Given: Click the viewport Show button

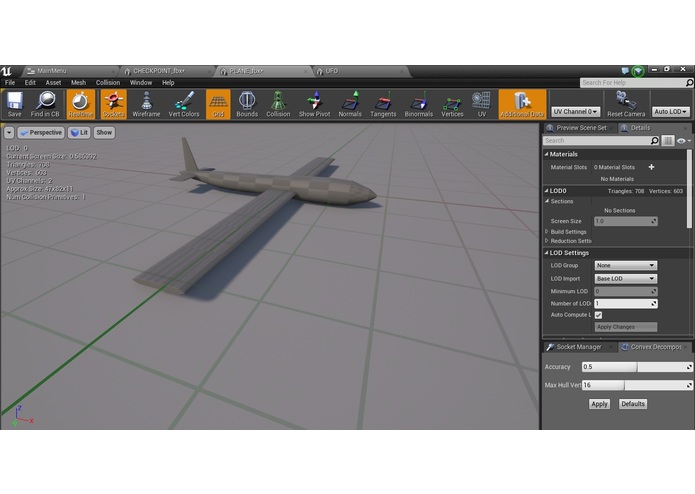Looking at the screenshot, I should pyautogui.click(x=104, y=132).
